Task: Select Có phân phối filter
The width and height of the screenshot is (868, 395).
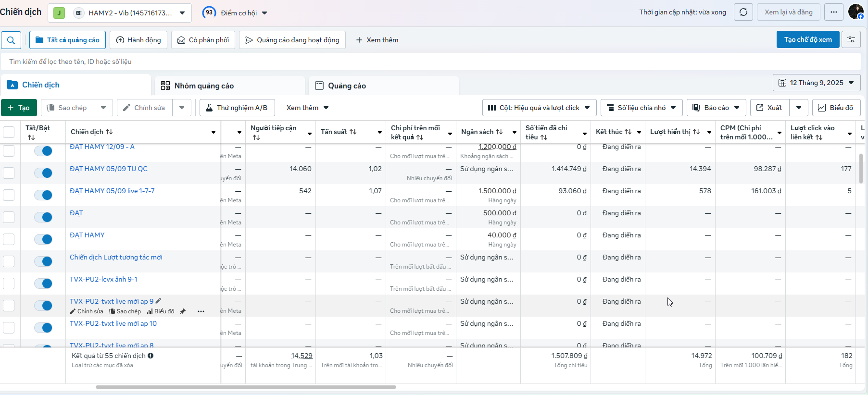Action: (203, 40)
